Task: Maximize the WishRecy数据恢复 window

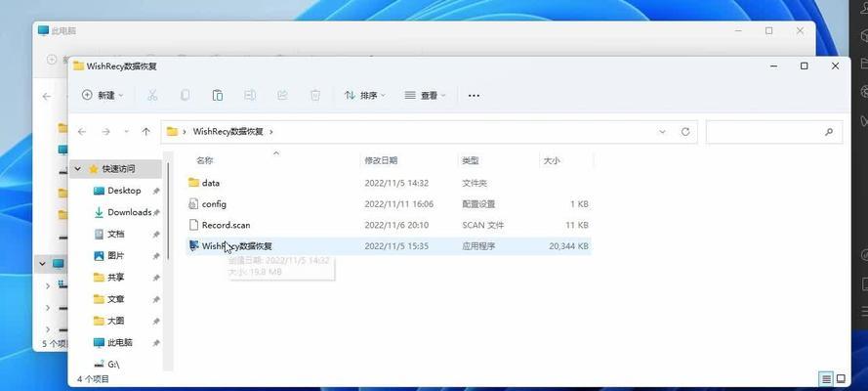Action: [804, 65]
